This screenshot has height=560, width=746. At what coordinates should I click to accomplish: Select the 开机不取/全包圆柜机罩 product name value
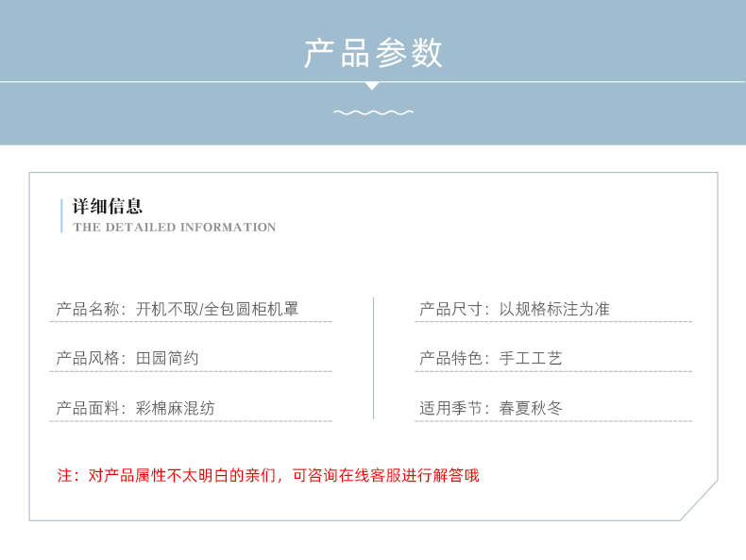click(218, 309)
